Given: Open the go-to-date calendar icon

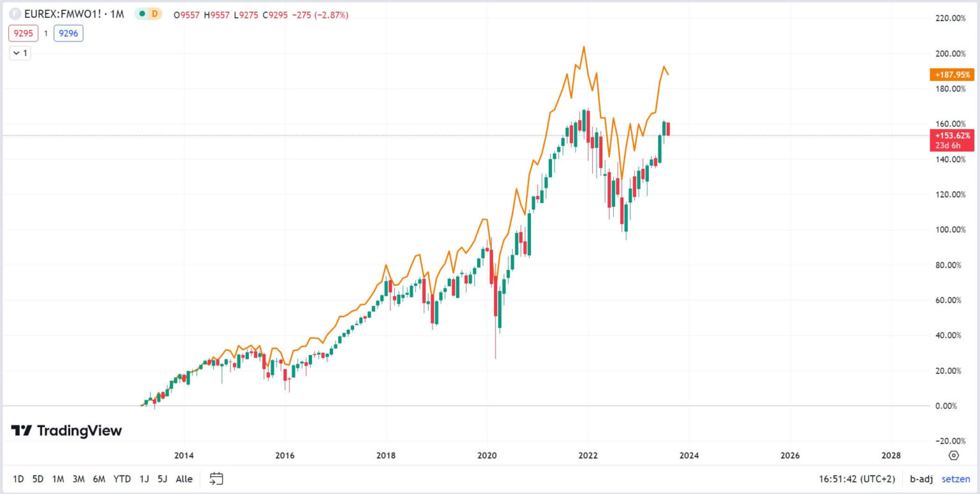Looking at the screenshot, I should tap(216, 479).
